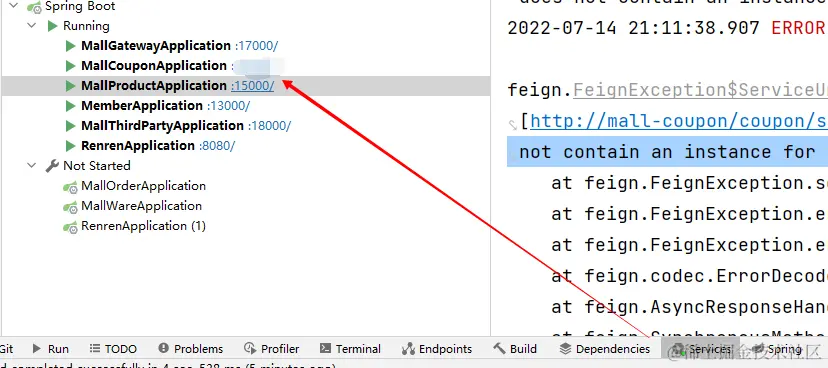Open the Problems tool window tab

(191, 349)
